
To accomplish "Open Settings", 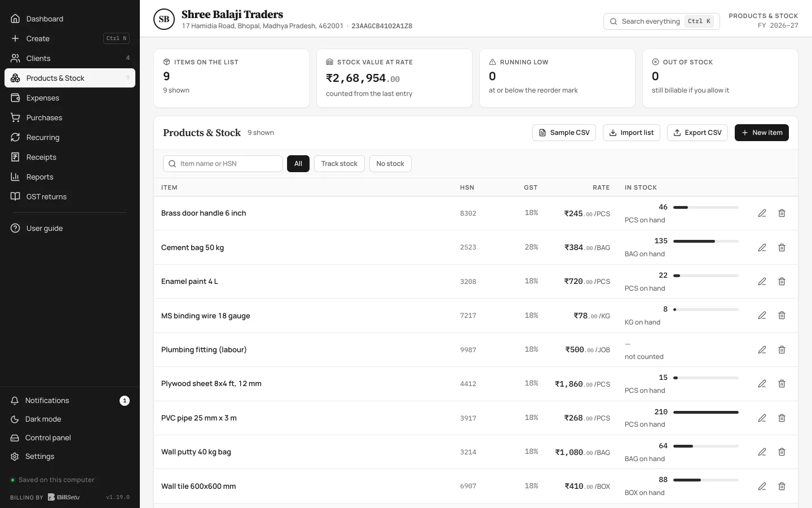I will [70, 457].
